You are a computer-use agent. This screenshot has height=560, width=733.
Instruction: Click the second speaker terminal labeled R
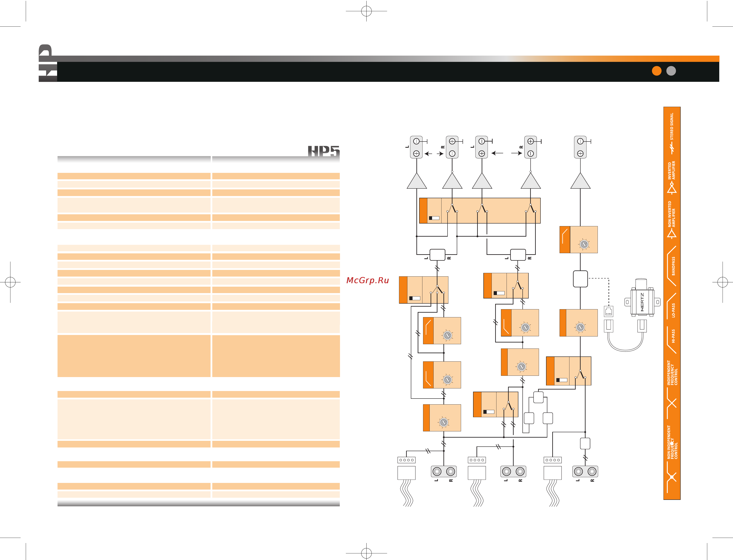[452, 147]
